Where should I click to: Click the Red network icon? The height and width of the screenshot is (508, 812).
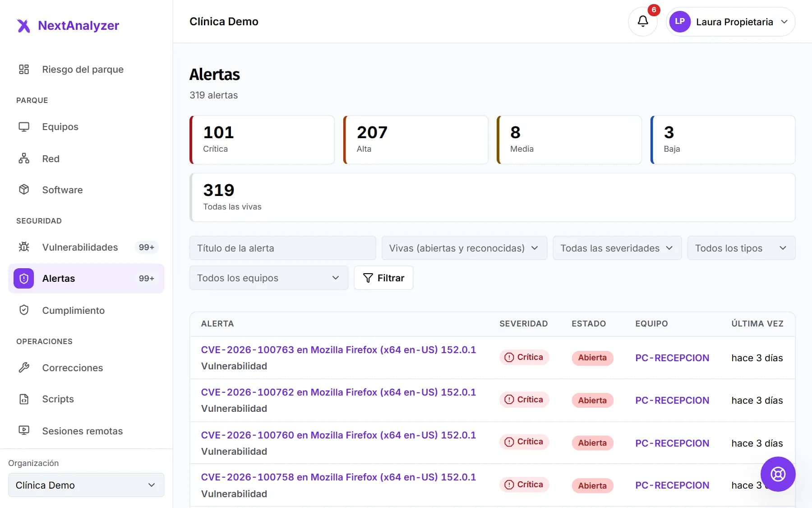(24, 158)
